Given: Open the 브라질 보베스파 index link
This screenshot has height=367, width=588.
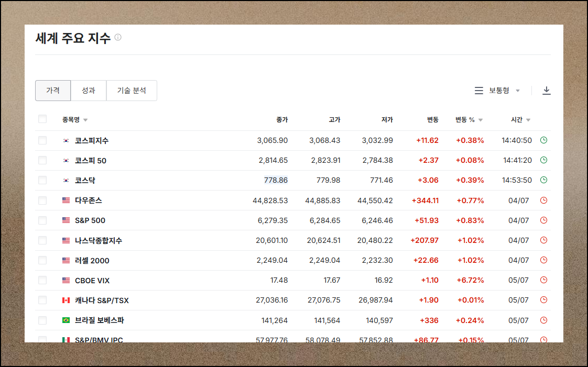Looking at the screenshot, I should (100, 320).
